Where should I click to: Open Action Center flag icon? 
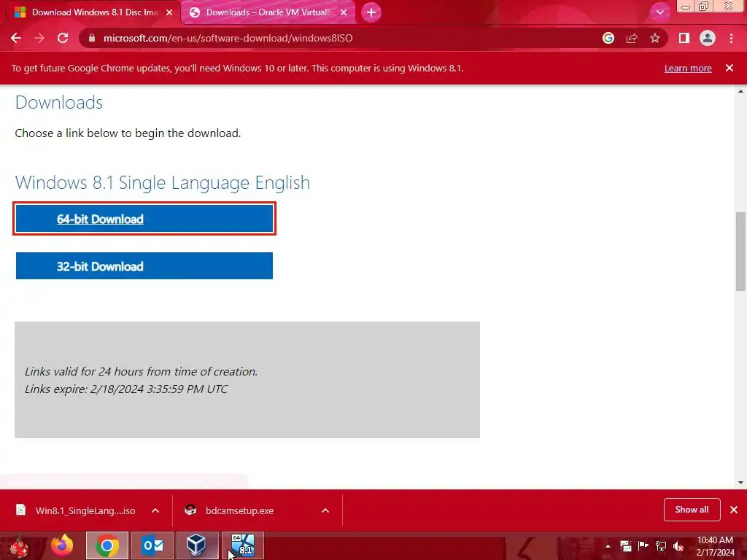click(643, 546)
